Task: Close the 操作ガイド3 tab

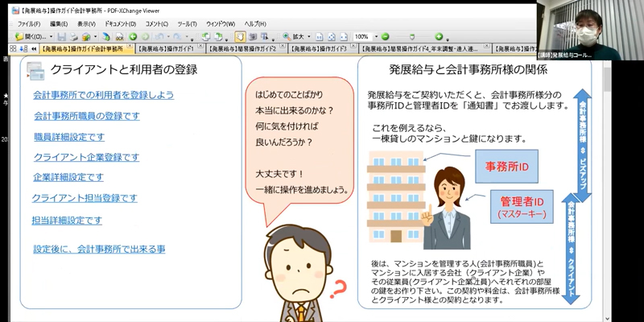Action: [353, 46]
